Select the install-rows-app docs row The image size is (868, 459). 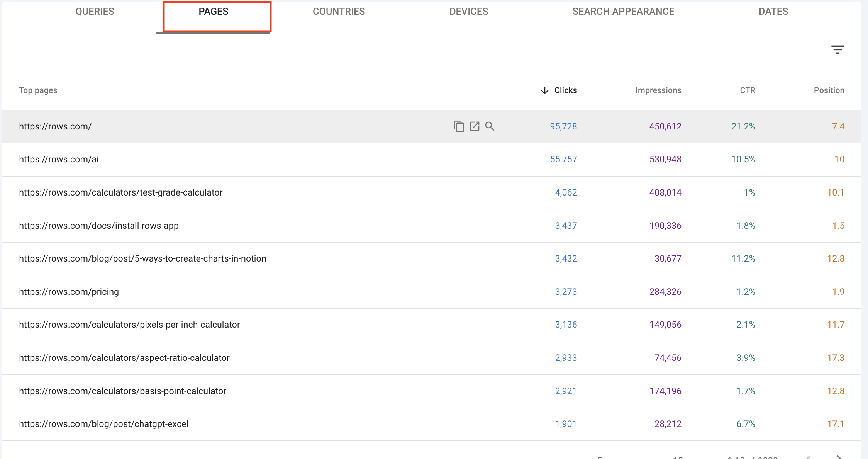click(432, 226)
